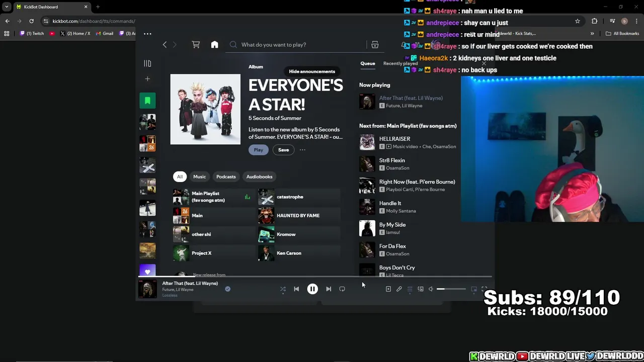Hide announcements button

[312, 71]
